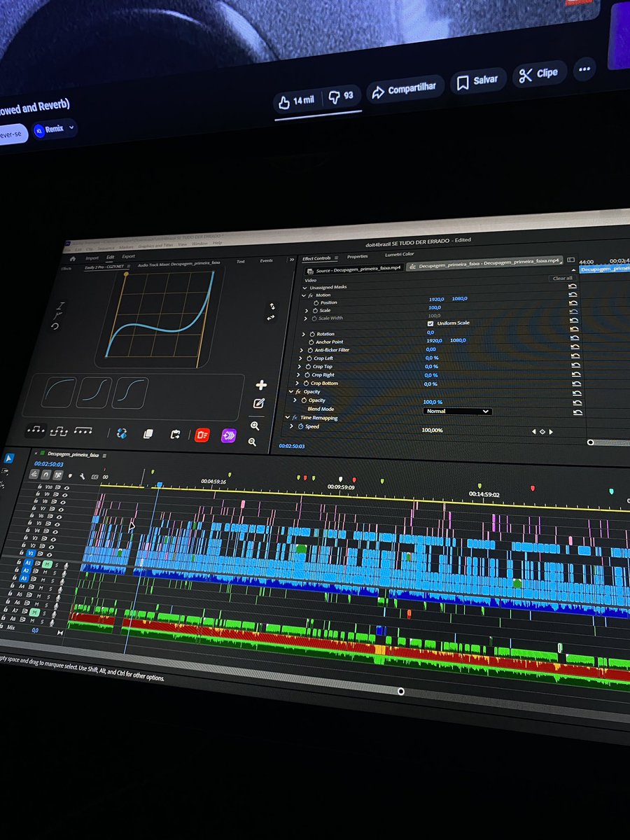Open the Lumetri Color panel tab
Image resolution: width=630 pixels, height=840 pixels.
400,254
